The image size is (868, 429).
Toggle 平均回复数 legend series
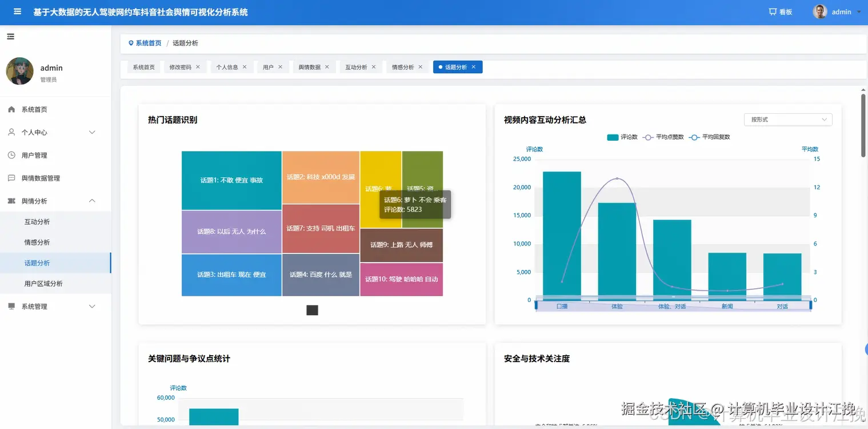pyautogui.click(x=710, y=137)
